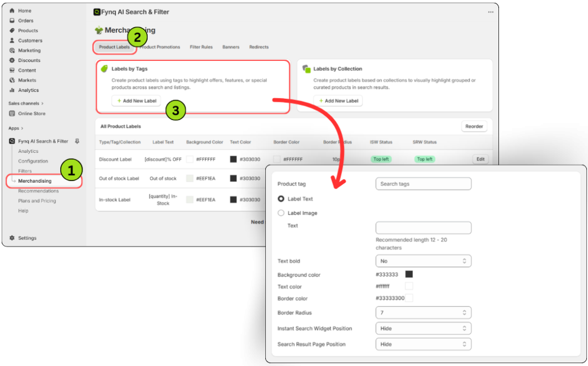This screenshot has height=366, width=588.
Task: Click the Type/Tag/Collection column header
Action: coord(119,142)
